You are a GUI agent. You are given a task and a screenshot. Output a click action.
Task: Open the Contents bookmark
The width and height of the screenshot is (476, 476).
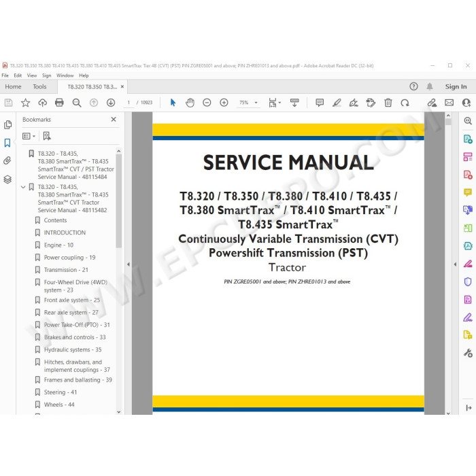point(55,220)
